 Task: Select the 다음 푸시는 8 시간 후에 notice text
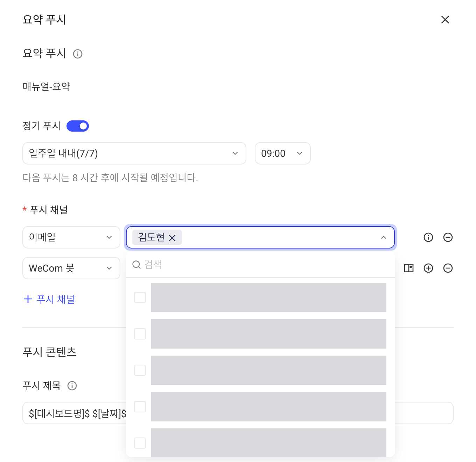click(x=110, y=178)
